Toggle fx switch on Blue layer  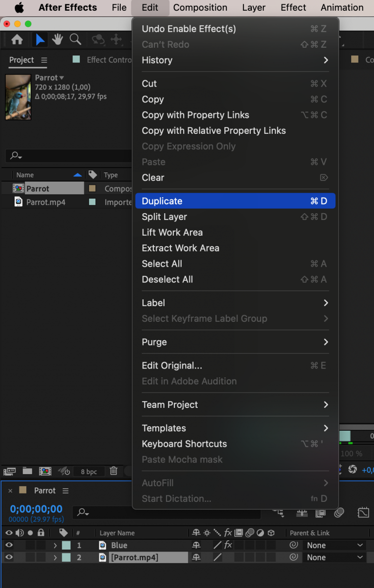(x=228, y=545)
